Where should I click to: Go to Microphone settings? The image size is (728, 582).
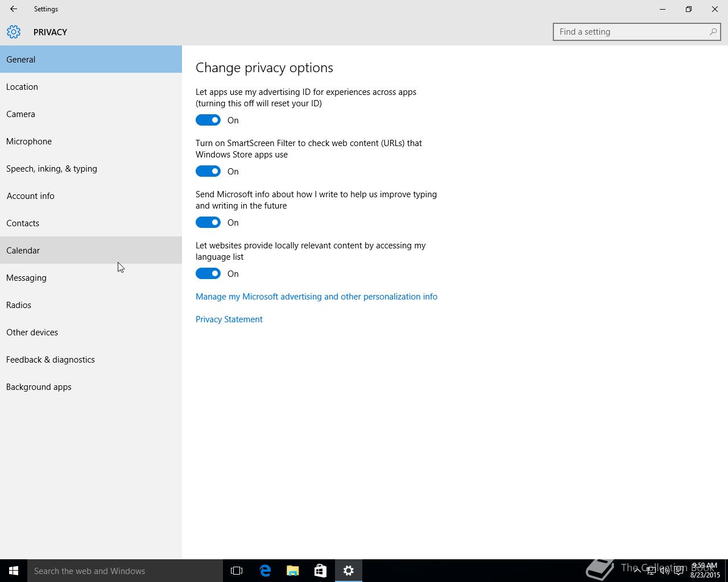(x=91, y=141)
